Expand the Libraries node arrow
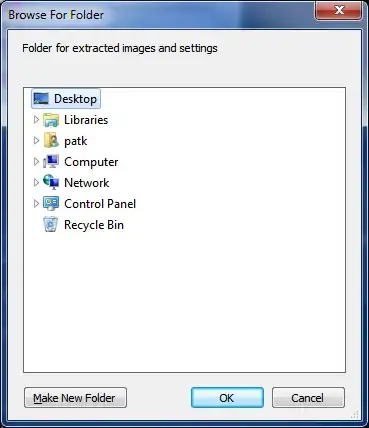The height and width of the screenshot is (428, 369). tap(36, 120)
